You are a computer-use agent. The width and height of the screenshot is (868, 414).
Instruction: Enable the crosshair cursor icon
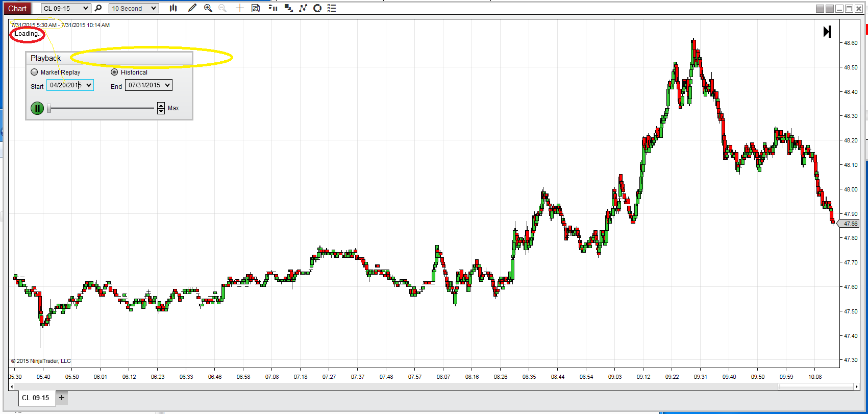(x=240, y=8)
